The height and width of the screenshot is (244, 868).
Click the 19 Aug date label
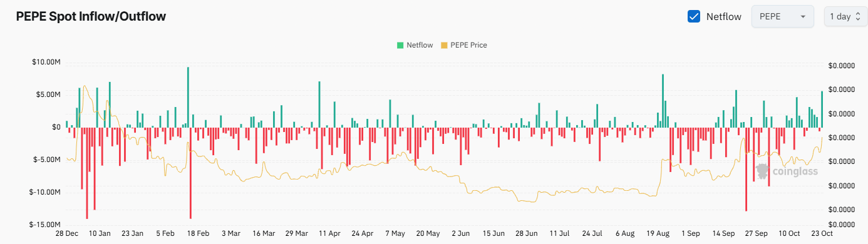click(x=658, y=233)
